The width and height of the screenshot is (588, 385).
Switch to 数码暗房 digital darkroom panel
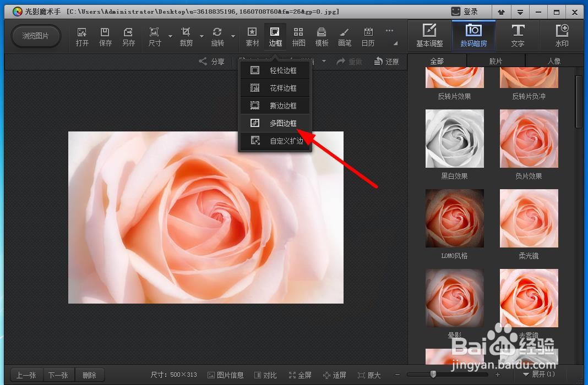[473, 36]
